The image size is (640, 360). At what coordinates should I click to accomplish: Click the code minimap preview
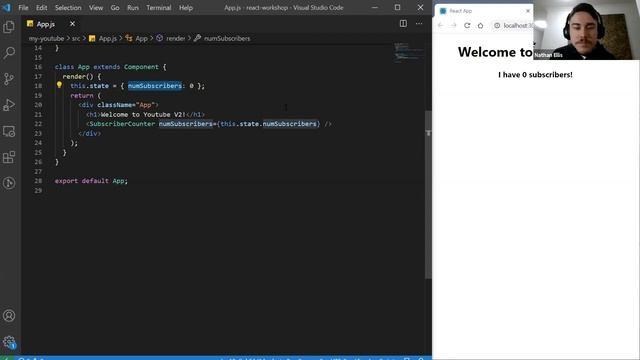pyautogui.click(x=408, y=53)
